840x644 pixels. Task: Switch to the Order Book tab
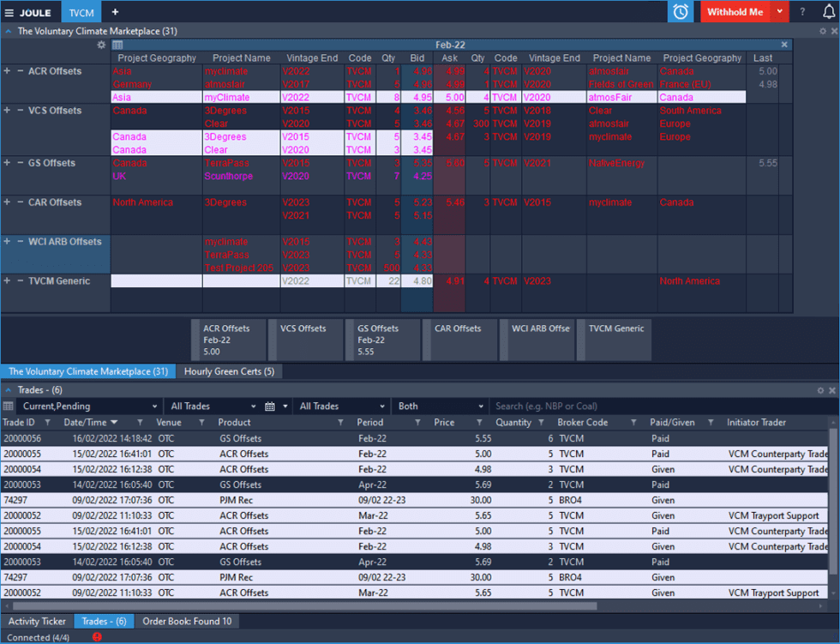coord(186,622)
